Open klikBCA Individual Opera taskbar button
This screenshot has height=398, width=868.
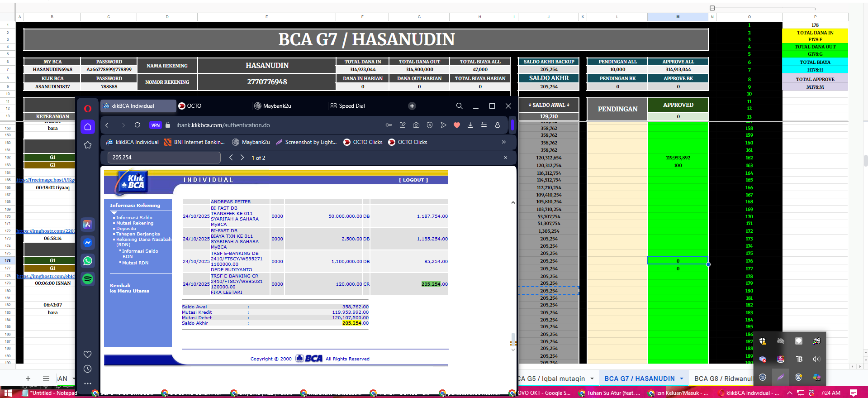point(749,393)
